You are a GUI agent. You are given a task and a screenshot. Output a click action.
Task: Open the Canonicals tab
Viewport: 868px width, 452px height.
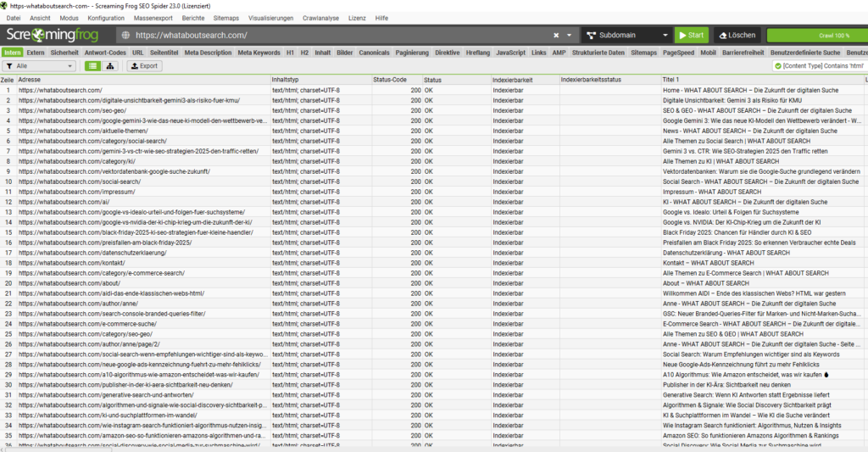coord(374,53)
